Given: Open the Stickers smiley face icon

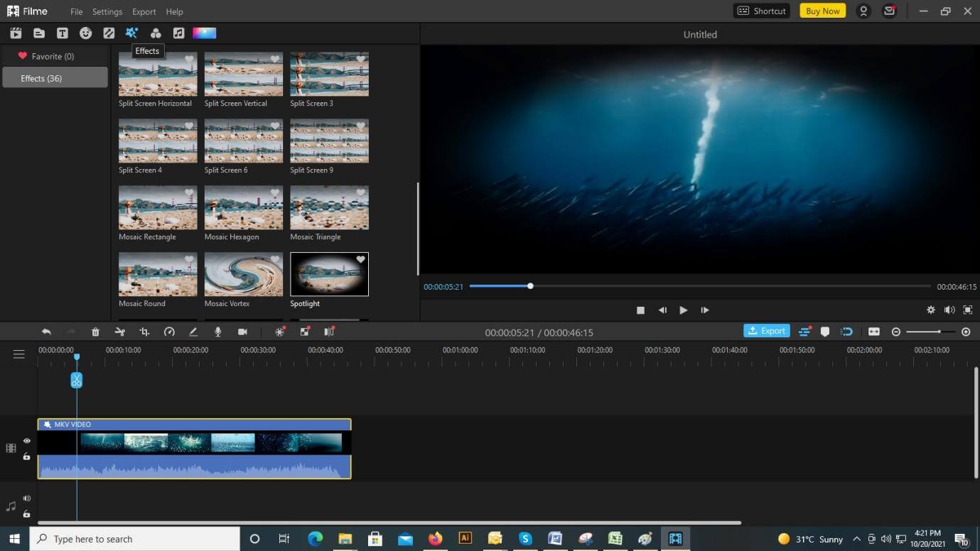Looking at the screenshot, I should click(85, 33).
